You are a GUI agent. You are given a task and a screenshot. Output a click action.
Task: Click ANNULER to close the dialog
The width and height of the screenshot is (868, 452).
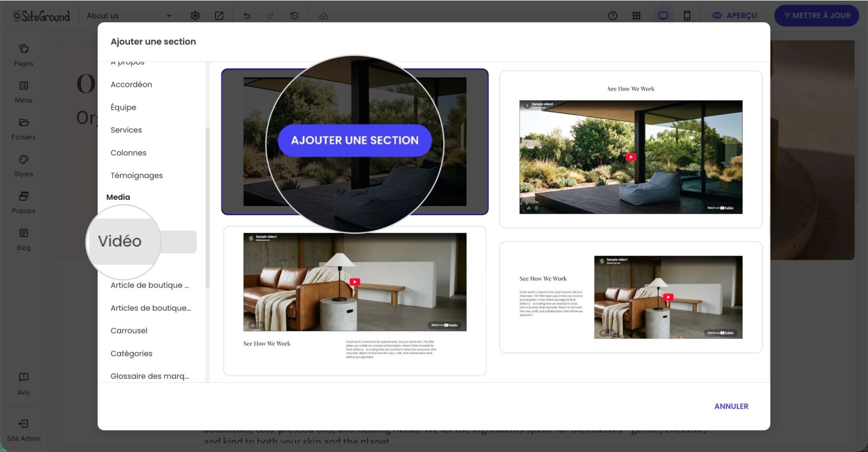731,406
